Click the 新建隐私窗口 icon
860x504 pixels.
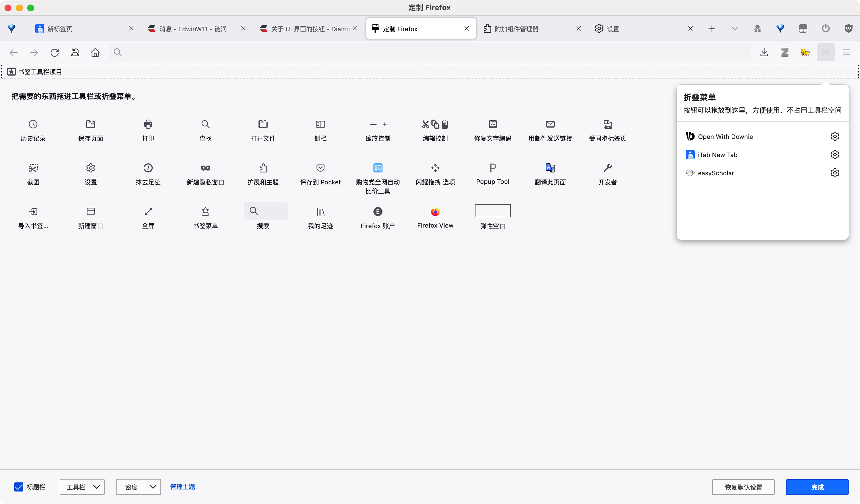click(205, 173)
